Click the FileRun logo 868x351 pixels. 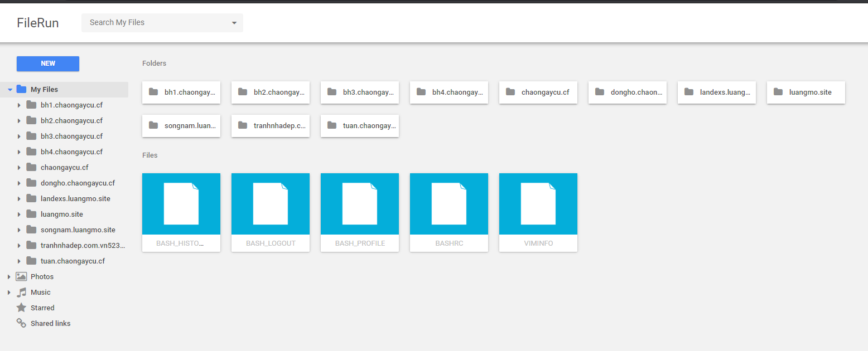(x=38, y=23)
